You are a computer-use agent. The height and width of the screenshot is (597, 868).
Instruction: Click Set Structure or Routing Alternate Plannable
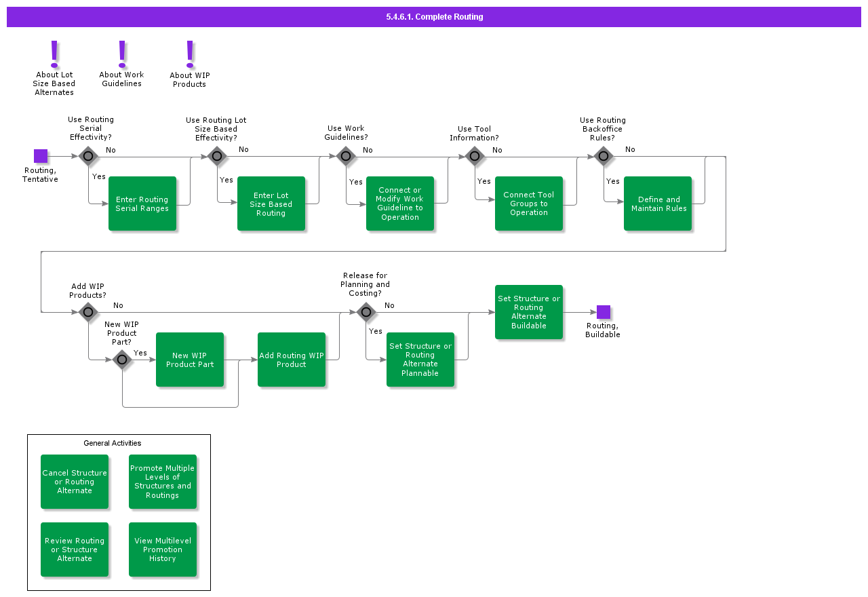pos(420,360)
